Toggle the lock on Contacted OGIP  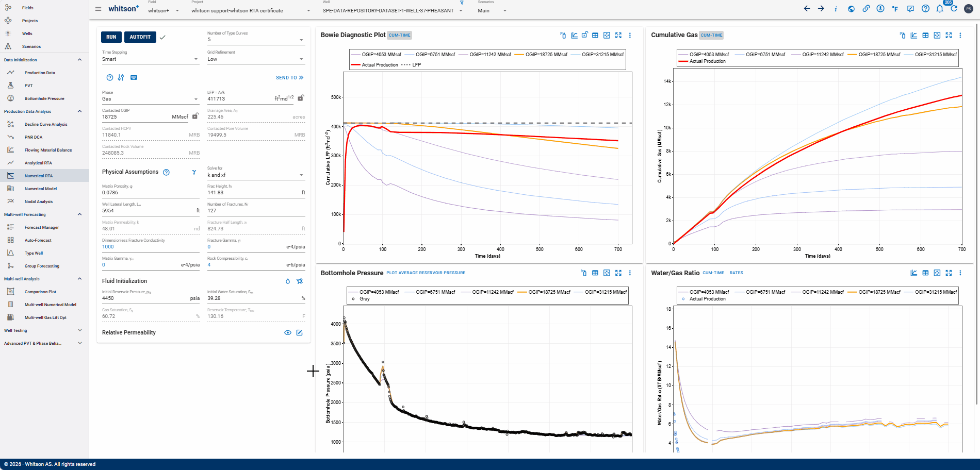pyautogui.click(x=195, y=116)
